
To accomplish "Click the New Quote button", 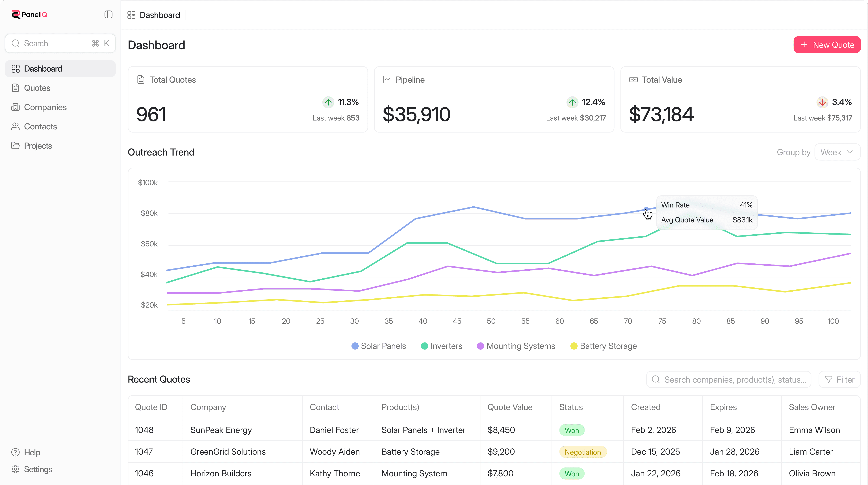I will coord(827,45).
